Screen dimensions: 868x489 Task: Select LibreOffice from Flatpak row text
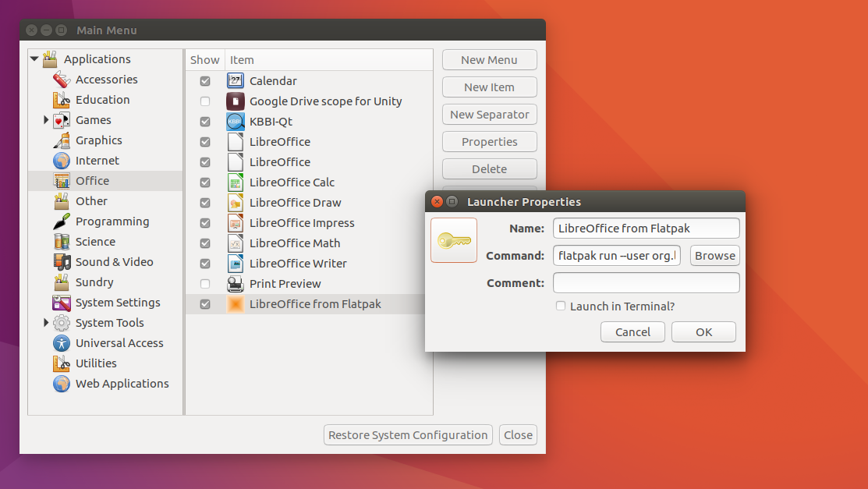point(315,304)
